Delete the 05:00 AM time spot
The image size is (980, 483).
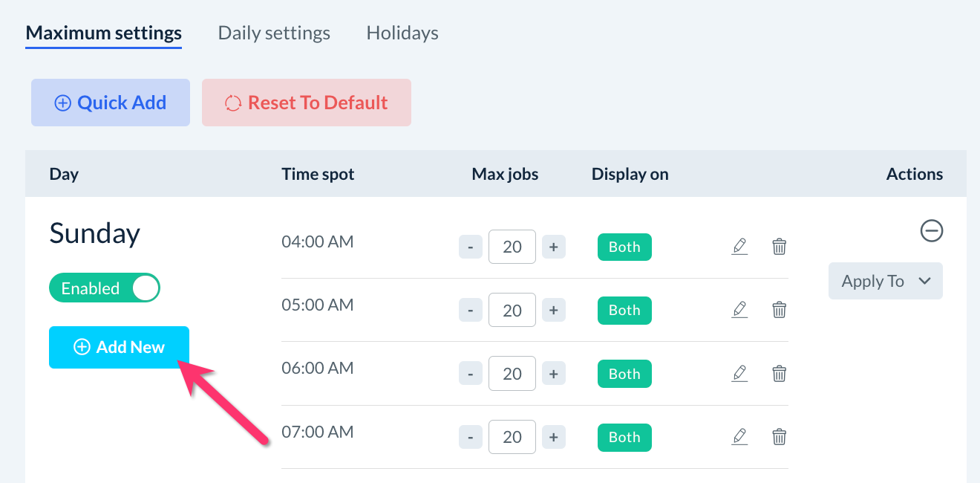pos(779,310)
